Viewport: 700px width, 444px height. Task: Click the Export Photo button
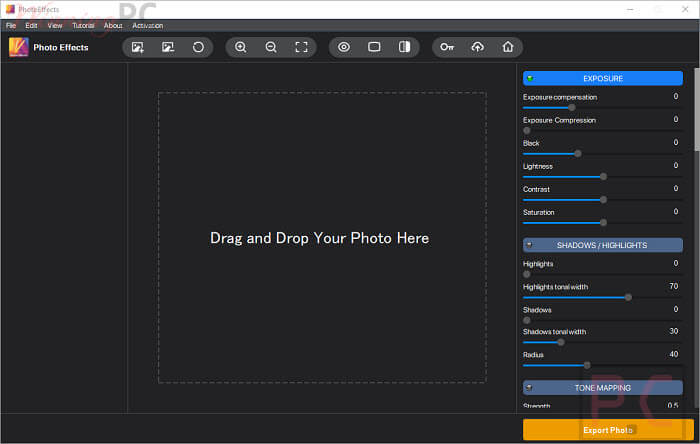pos(608,430)
